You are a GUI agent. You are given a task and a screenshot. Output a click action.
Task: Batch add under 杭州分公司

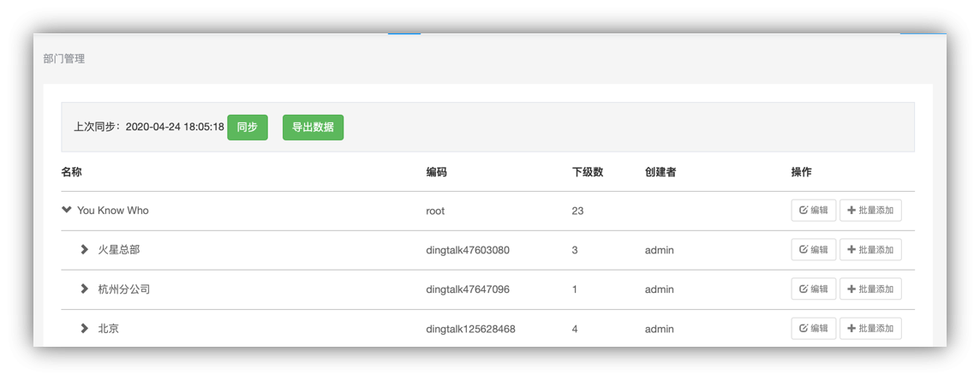click(x=870, y=289)
